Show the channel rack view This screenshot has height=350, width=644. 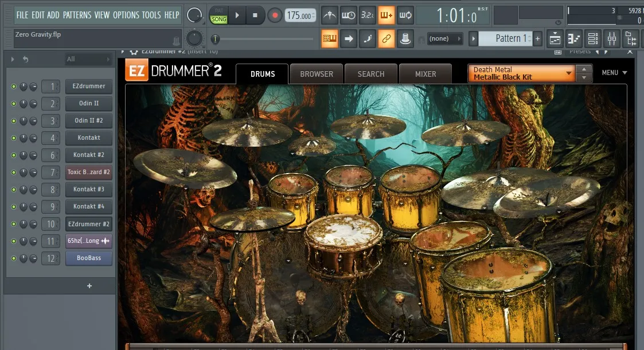click(x=592, y=39)
